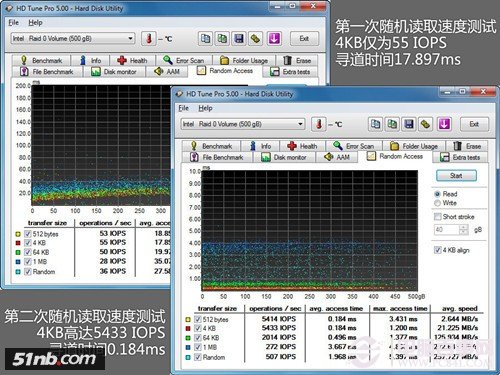Image resolution: width=500 pixels, height=375 pixels.
Task: Toggle 1 MB checkbox in front window
Action: (x=198, y=347)
